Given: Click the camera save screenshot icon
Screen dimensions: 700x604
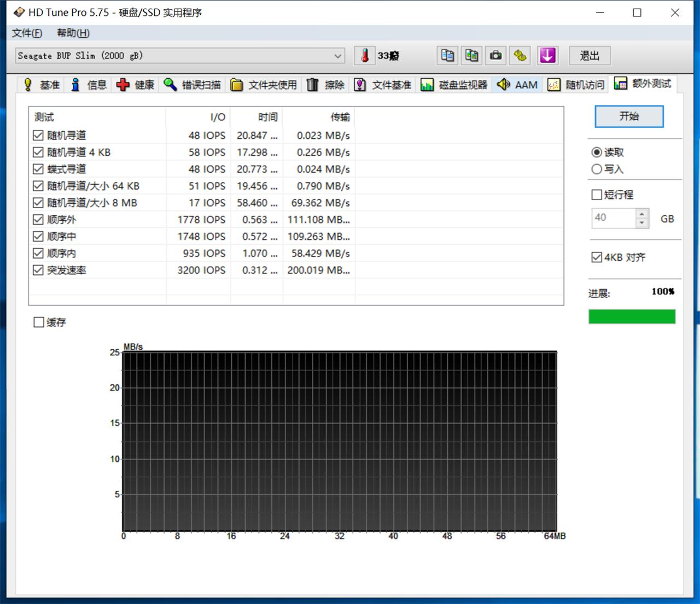Looking at the screenshot, I should [x=495, y=55].
